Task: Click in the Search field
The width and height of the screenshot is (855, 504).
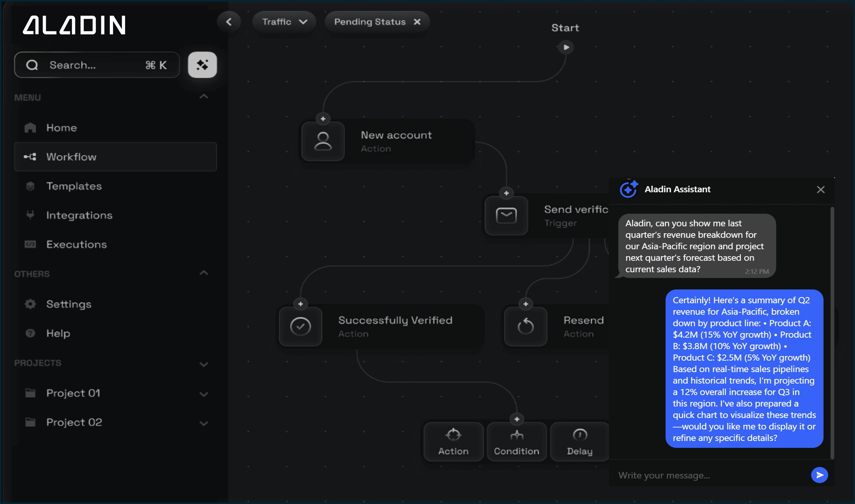Action: tap(97, 65)
